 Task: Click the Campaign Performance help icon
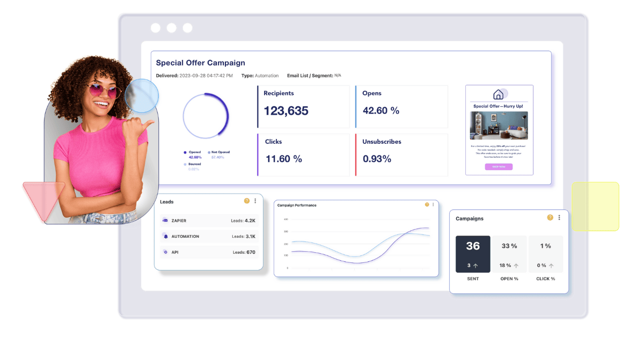pos(427,204)
